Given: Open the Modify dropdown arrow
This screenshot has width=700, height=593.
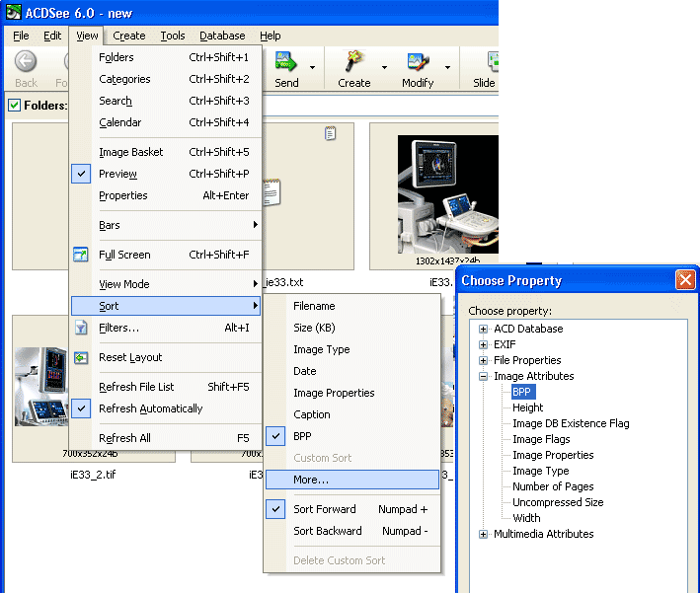Looking at the screenshot, I should [x=447, y=68].
